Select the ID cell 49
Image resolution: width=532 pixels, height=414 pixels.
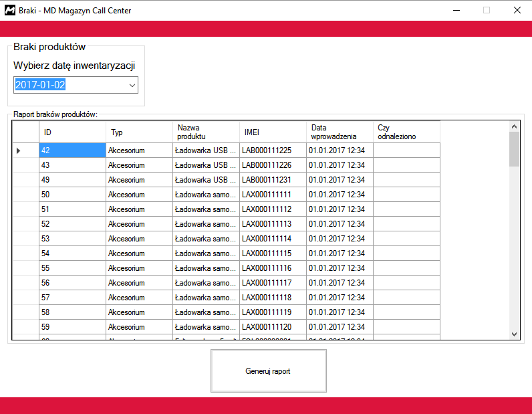(x=73, y=180)
